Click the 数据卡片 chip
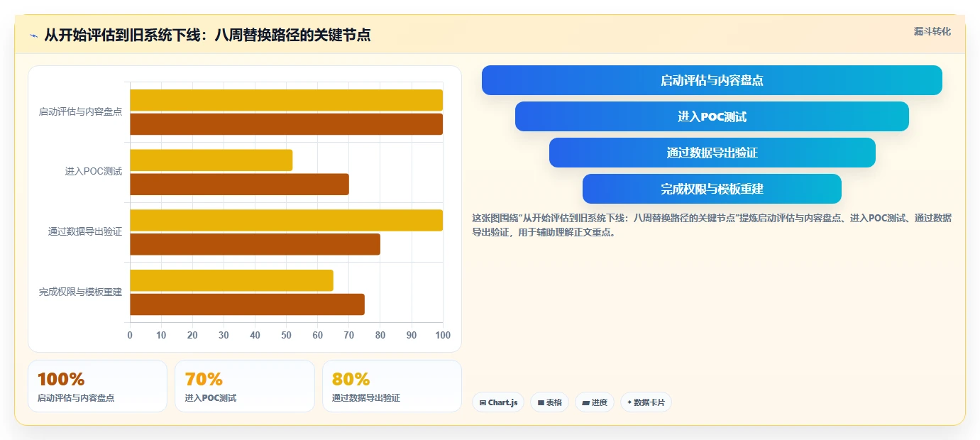This screenshot has height=440, width=980. (646, 402)
